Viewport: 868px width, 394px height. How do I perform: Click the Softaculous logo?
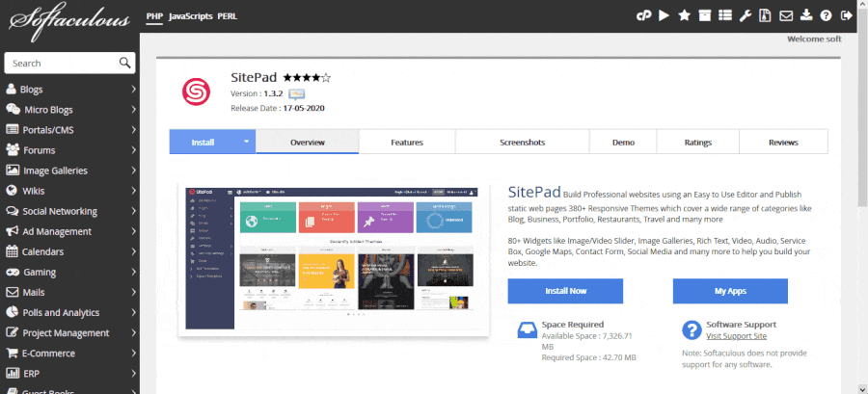69,20
